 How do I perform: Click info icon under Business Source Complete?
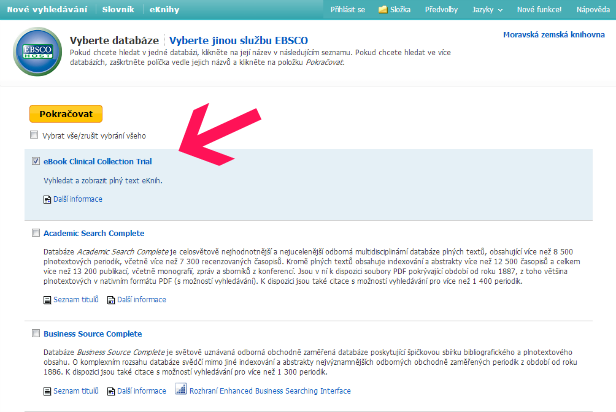tap(111, 391)
